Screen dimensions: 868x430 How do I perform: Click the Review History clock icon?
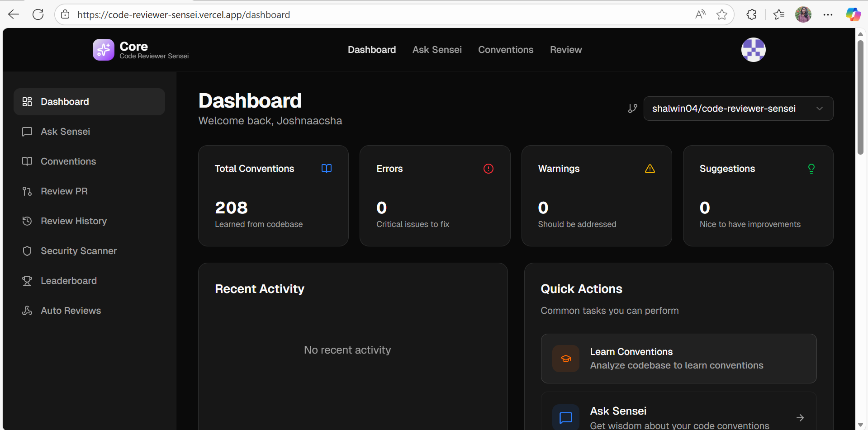tap(27, 221)
